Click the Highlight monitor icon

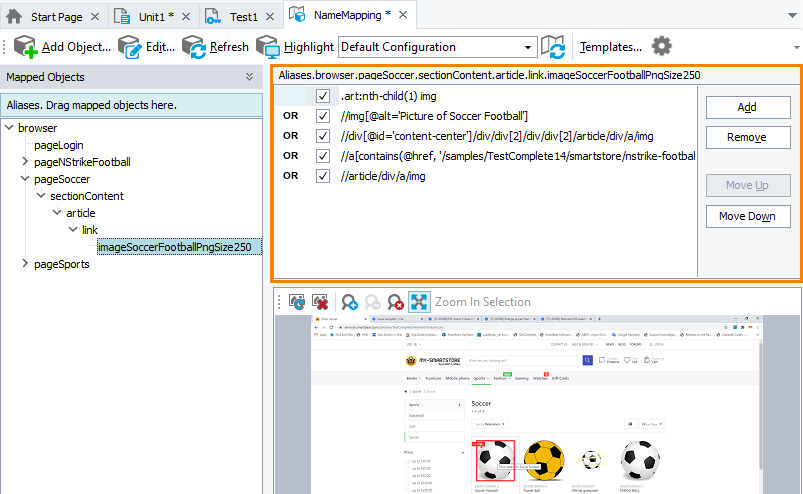tap(267, 47)
